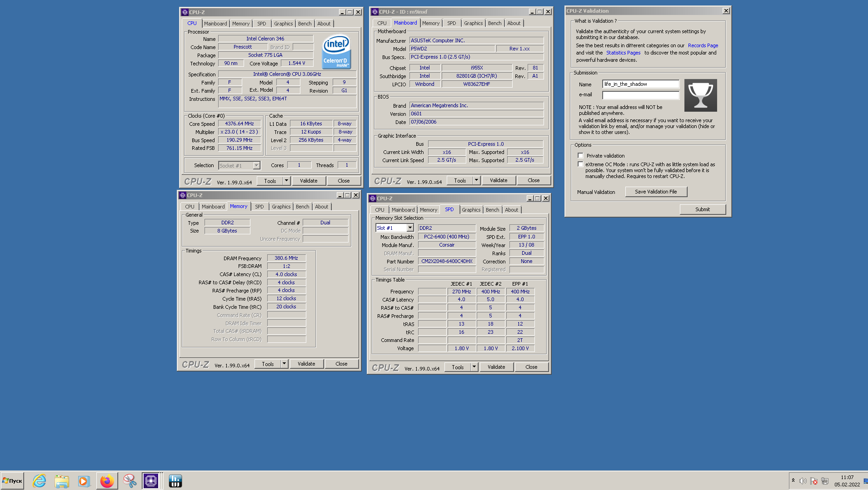Open Tools dropdown arrow in Mainboard-tab window
Image resolution: width=868 pixels, height=490 pixels.
pyautogui.click(x=476, y=180)
